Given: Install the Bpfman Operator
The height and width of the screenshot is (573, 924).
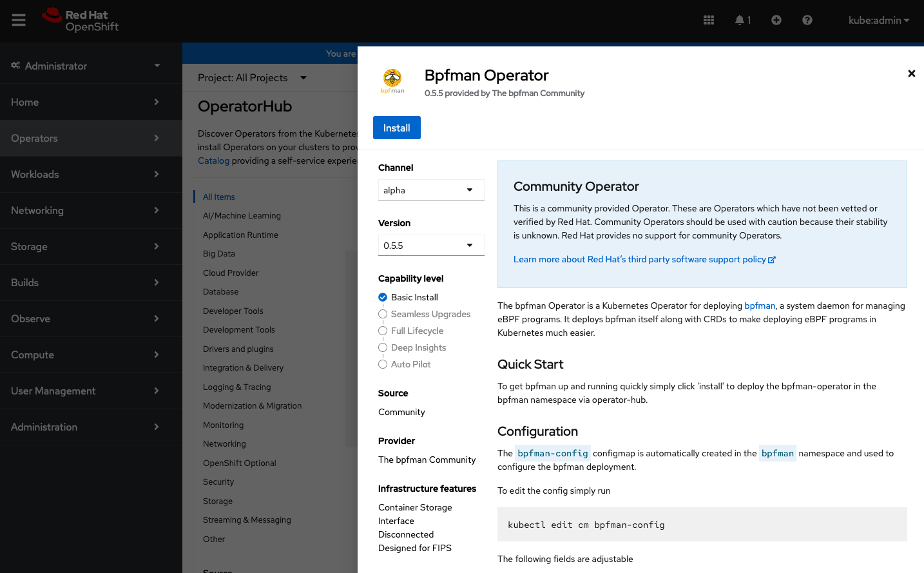Looking at the screenshot, I should pos(396,128).
